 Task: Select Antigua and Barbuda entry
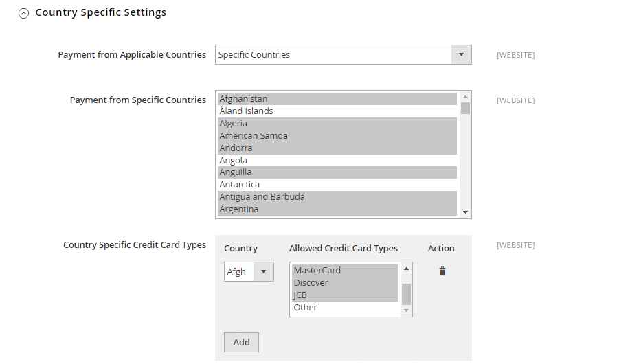[337, 197]
